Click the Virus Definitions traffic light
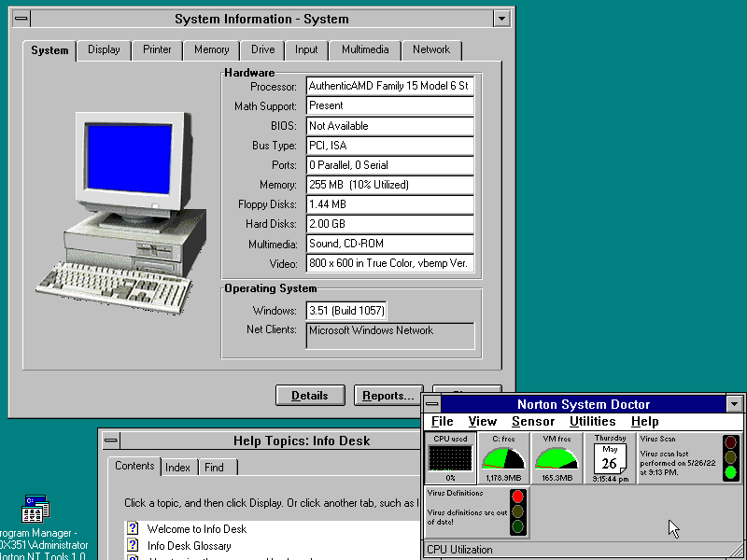Image resolution: width=747 pixels, height=560 pixels. (x=518, y=511)
